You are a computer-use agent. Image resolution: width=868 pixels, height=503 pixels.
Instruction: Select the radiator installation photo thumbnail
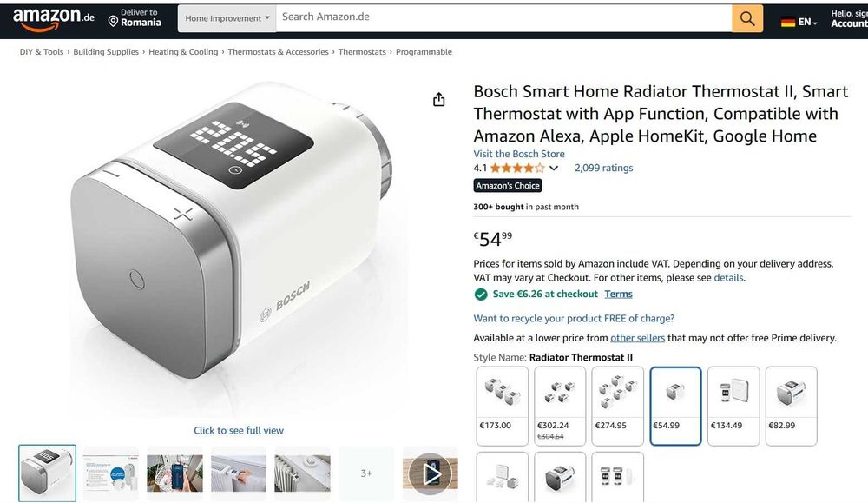click(x=239, y=473)
